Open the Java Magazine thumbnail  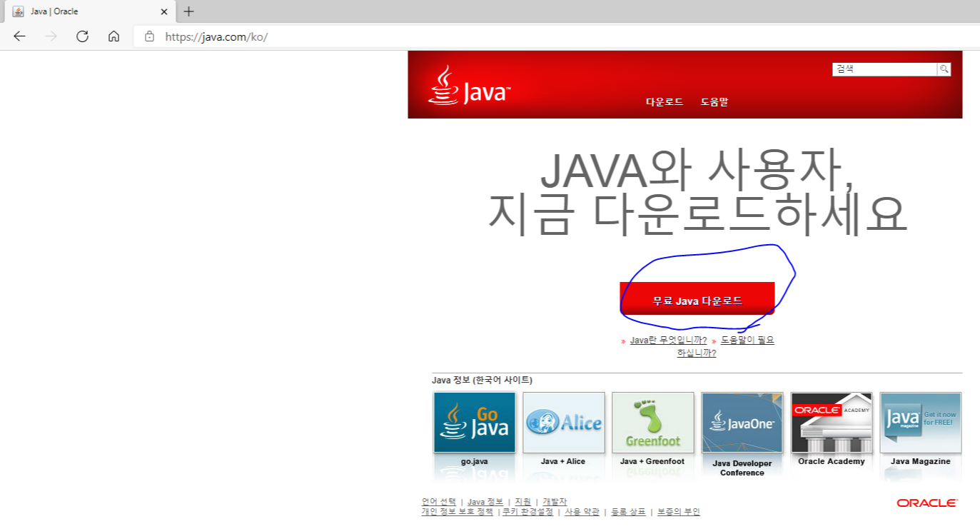(x=921, y=422)
